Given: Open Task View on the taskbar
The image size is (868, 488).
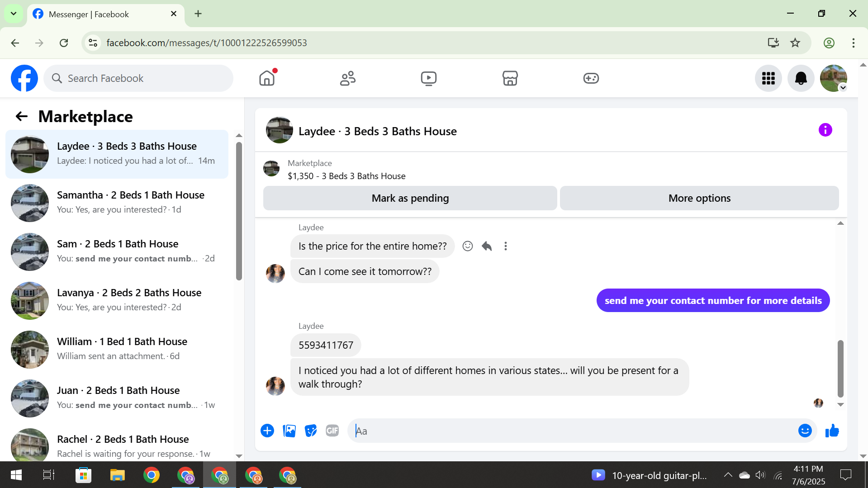Looking at the screenshot, I should (49, 475).
